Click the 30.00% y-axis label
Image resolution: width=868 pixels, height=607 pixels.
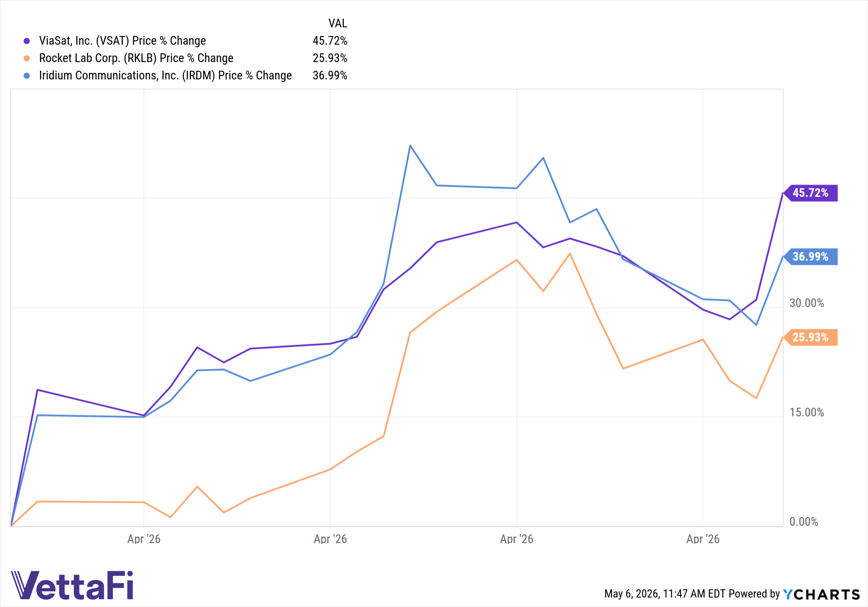(x=807, y=303)
